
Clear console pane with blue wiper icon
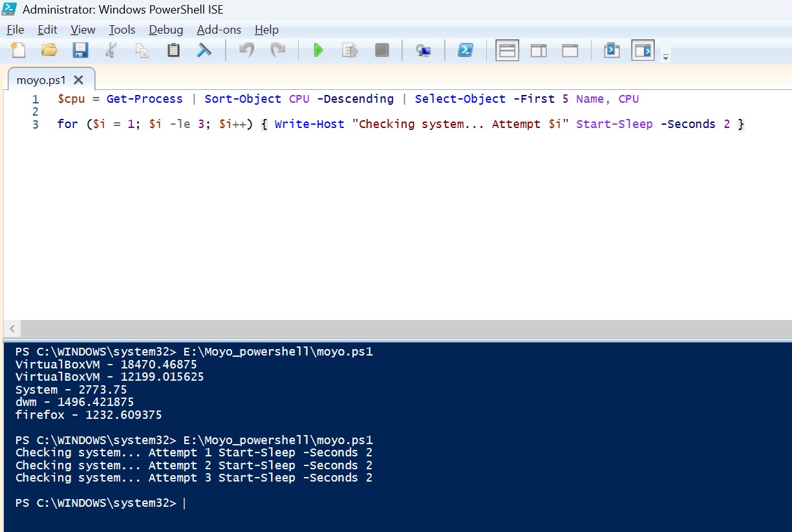point(204,50)
